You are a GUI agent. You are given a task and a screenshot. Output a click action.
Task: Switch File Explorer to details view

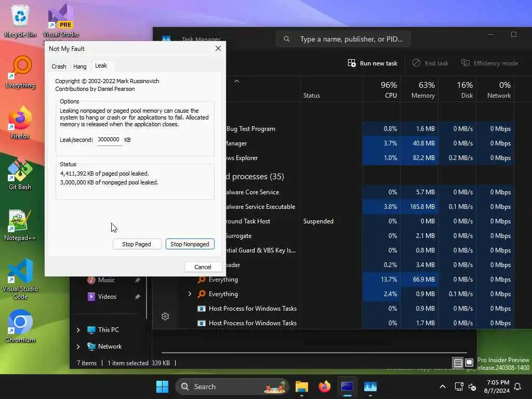click(458, 363)
